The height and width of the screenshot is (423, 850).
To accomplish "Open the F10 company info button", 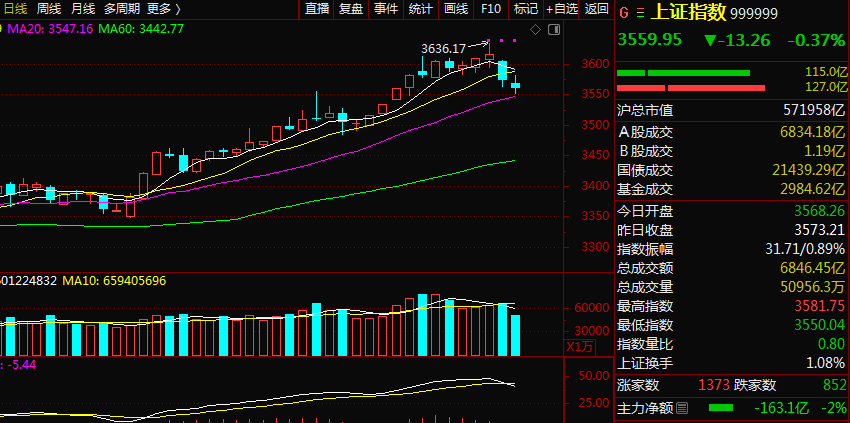I will (x=491, y=9).
